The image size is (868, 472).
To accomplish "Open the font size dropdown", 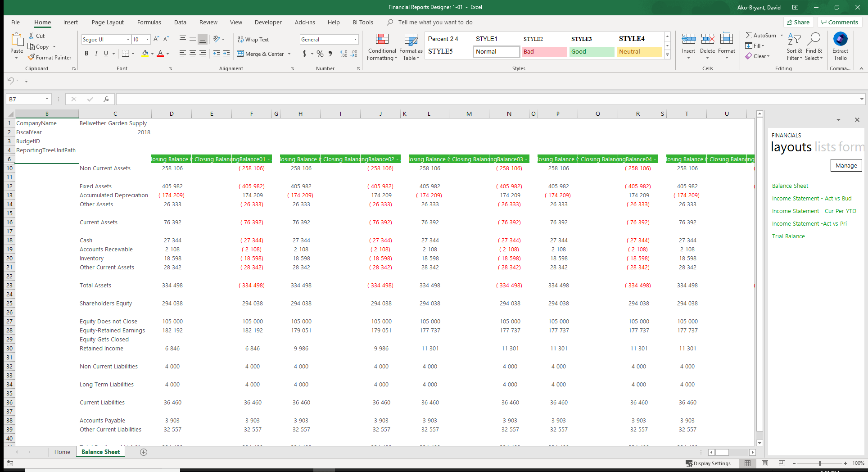I will 146,39.
